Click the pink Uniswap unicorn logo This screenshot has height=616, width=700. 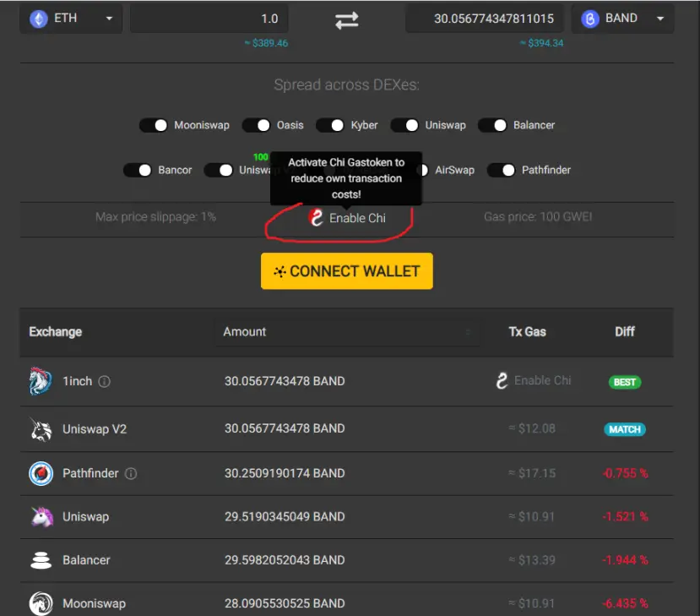point(41,517)
